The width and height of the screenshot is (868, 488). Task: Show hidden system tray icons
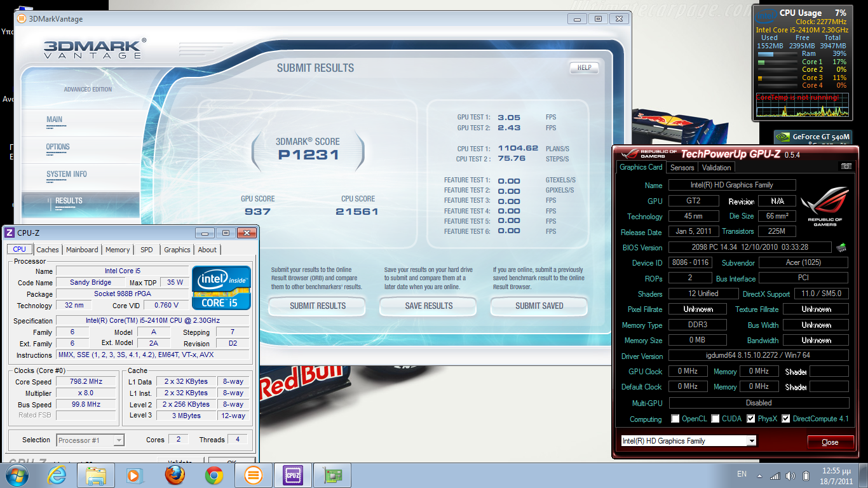pyautogui.click(x=760, y=475)
